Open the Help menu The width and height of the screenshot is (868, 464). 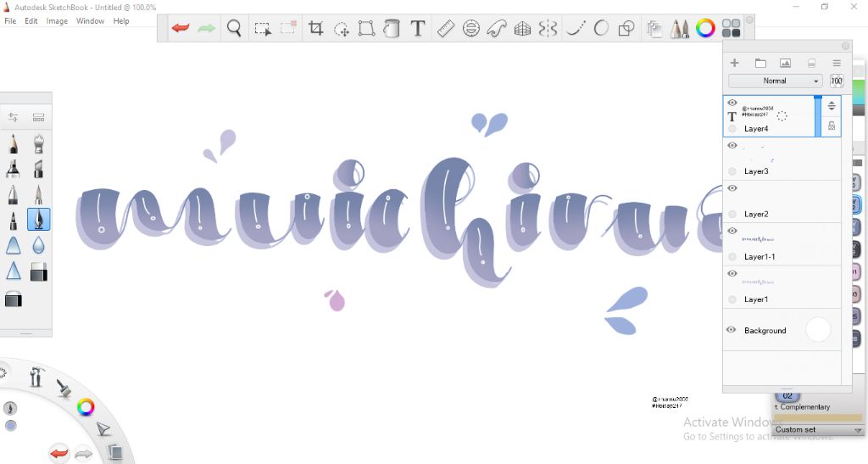click(121, 21)
